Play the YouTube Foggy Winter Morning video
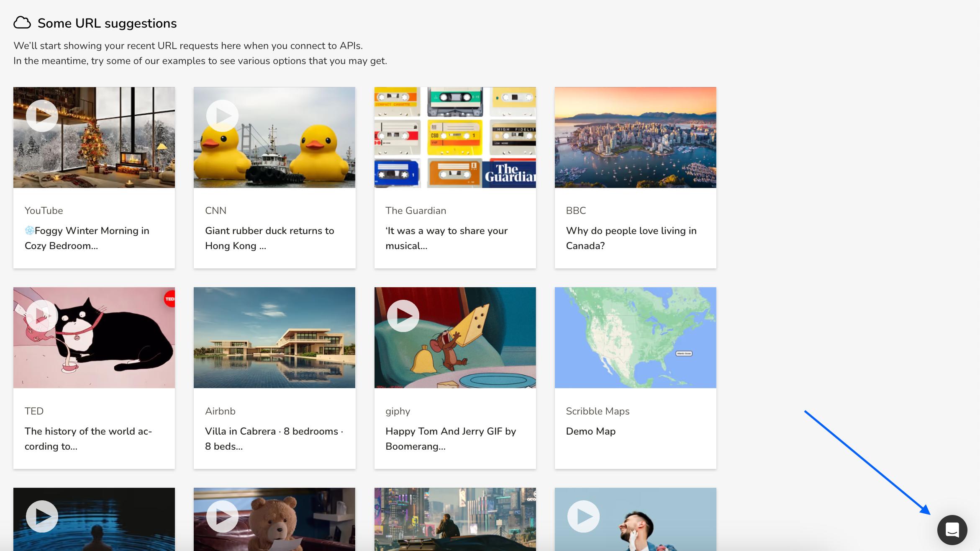The width and height of the screenshot is (980, 551). (42, 116)
